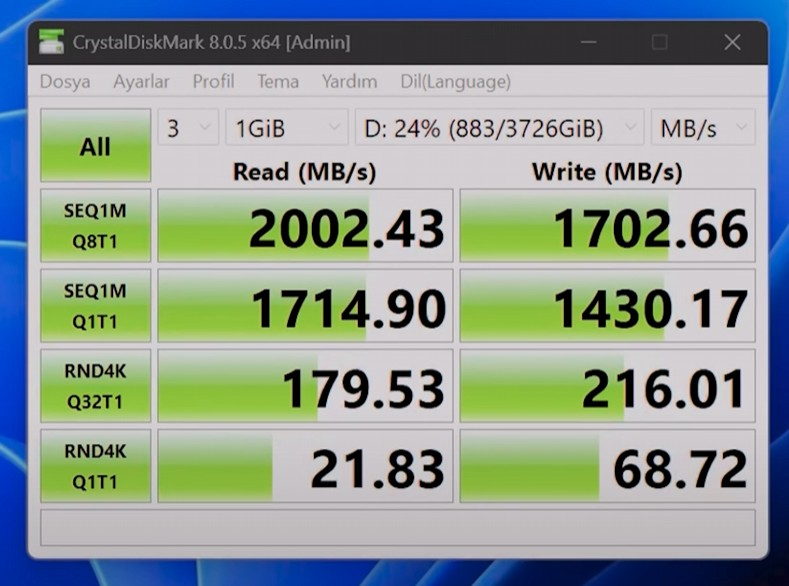
Task: Click the CrystalDiskMark app icon in title bar
Action: [51, 41]
